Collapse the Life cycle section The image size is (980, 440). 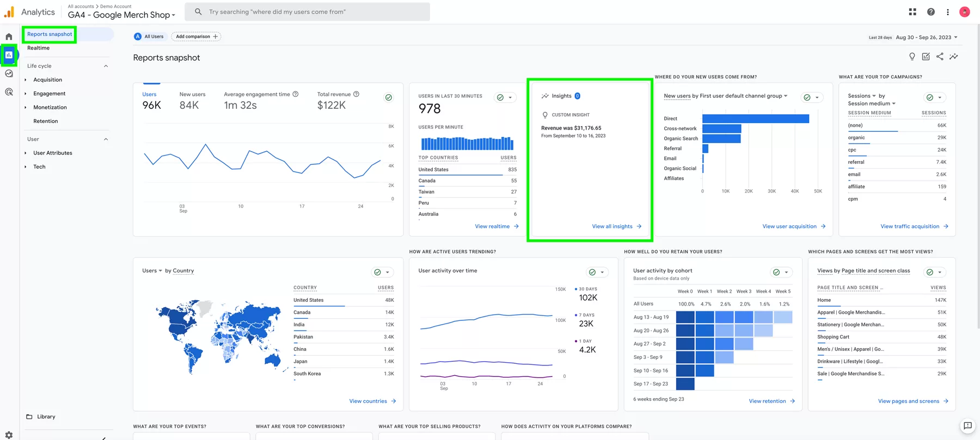tap(106, 66)
